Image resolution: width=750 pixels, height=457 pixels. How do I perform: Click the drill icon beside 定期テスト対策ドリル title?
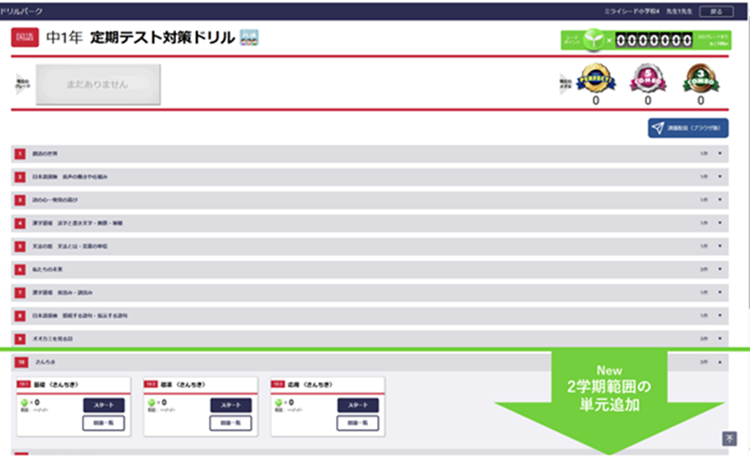(x=247, y=38)
